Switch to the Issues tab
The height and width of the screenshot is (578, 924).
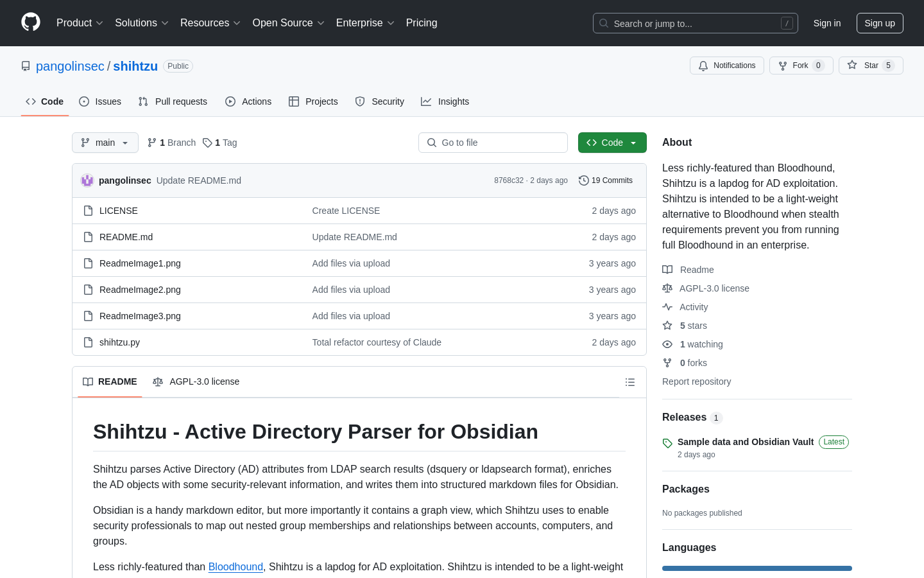coord(100,101)
